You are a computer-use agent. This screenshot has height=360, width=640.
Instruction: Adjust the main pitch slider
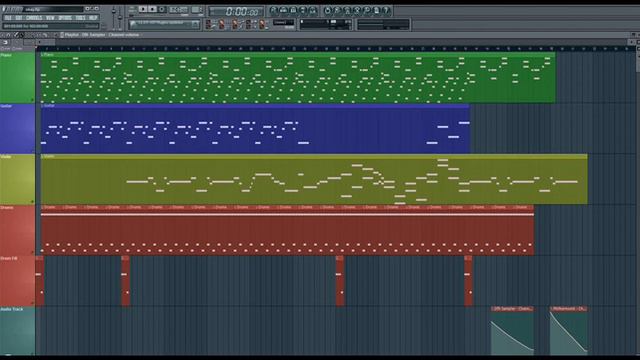pos(120,17)
